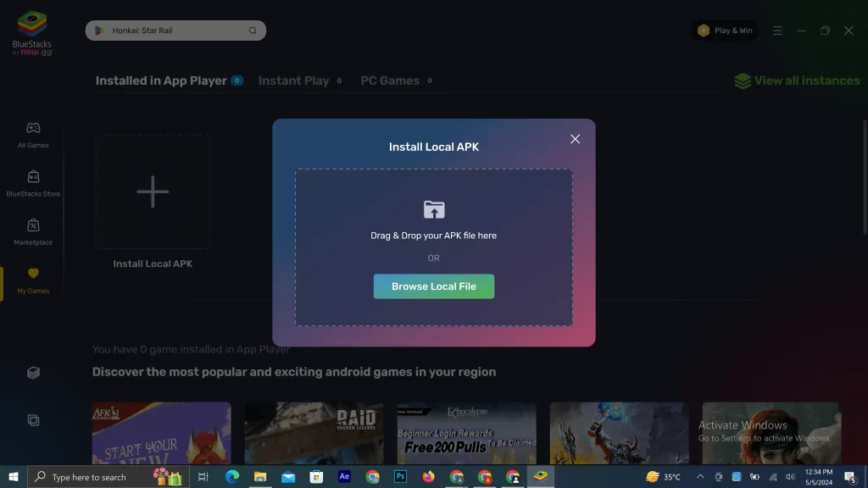The image size is (868, 488).
Task: Open the AFK Journey banner thumbnail
Action: pyautogui.click(x=161, y=433)
